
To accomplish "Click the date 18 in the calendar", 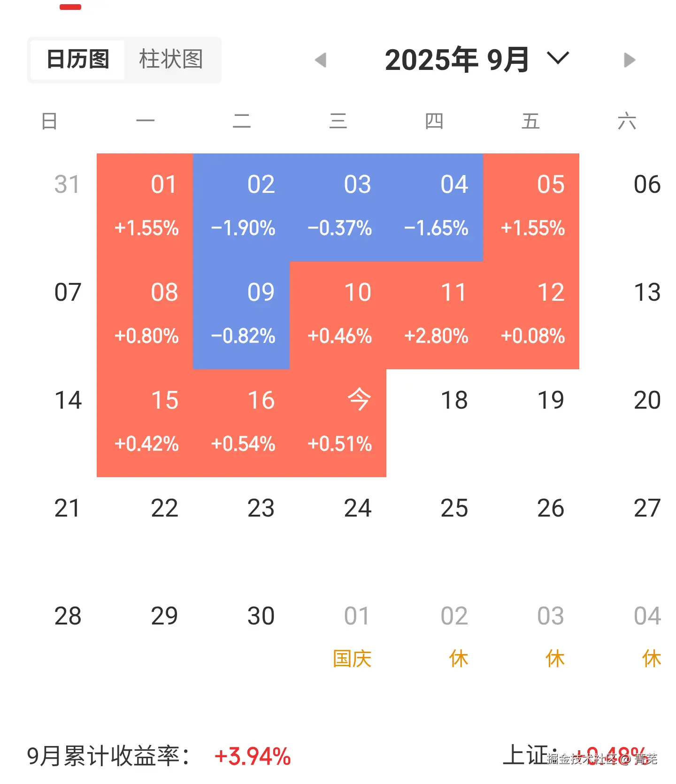I will (454, 401).
